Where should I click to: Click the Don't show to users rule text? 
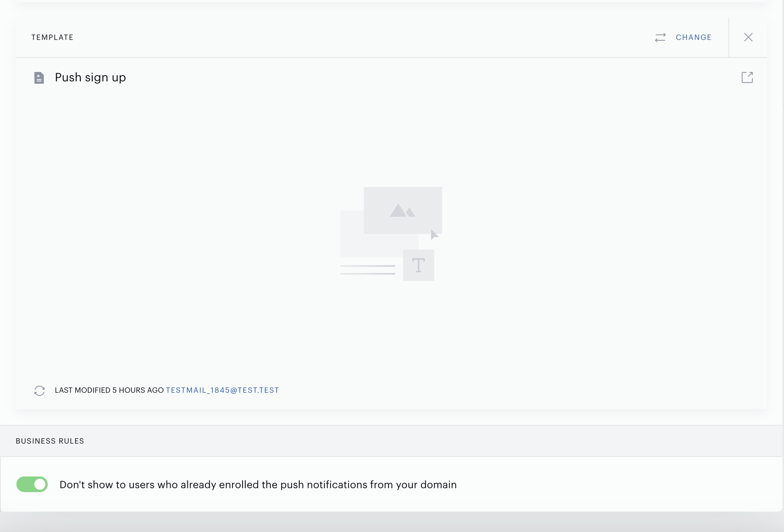tap(258, 485)
